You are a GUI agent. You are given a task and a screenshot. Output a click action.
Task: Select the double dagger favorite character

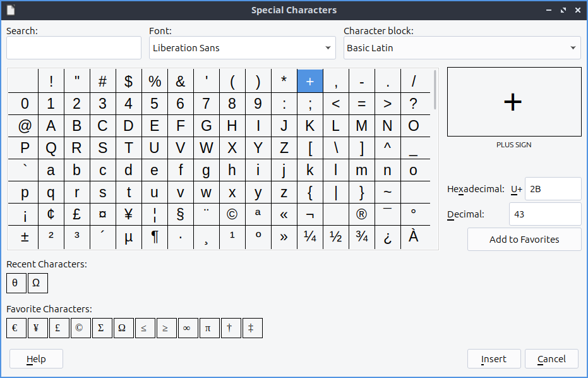point(252,328)
